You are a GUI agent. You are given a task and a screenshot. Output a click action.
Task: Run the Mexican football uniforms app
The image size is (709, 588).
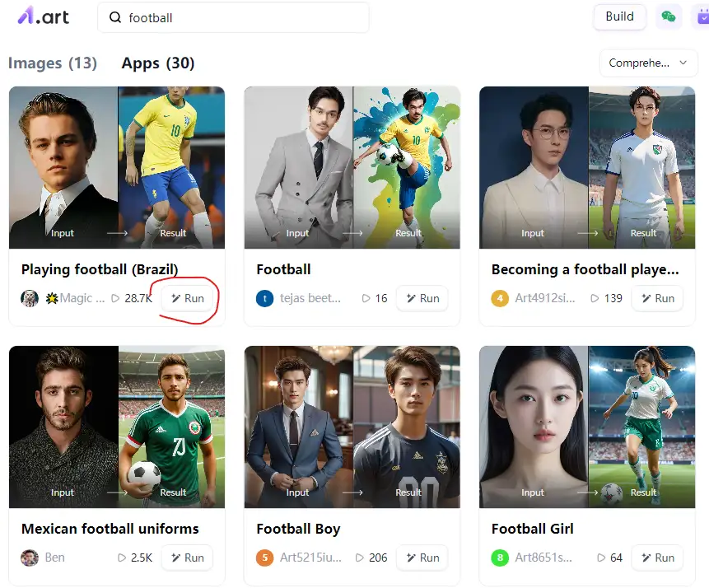pyautogui.click(x=187, y=558)
